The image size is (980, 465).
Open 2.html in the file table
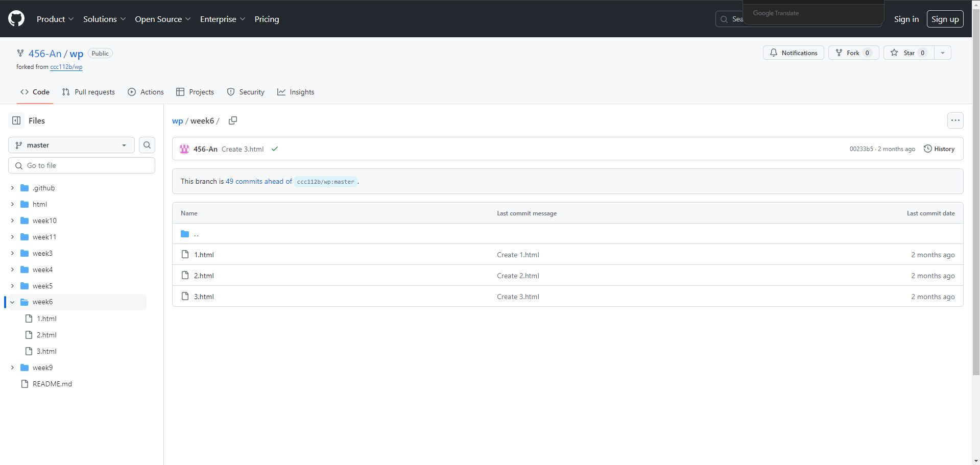(x=204, y=276)
